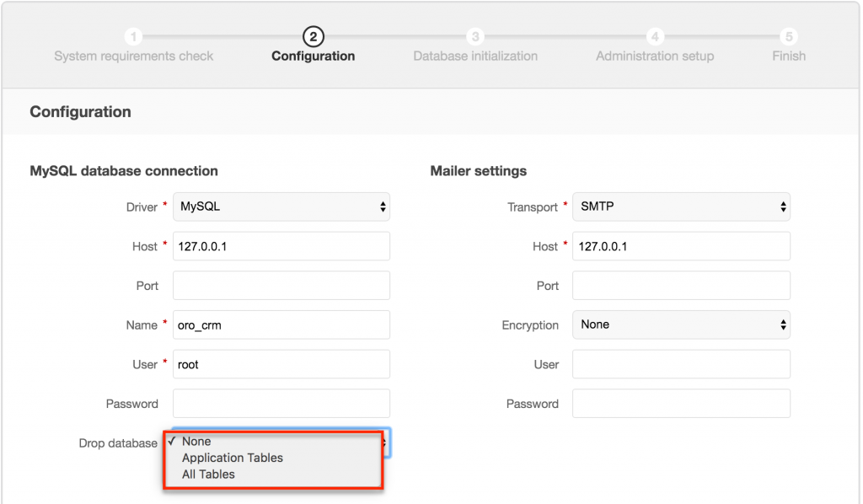The image size is (863, 504).
Task: Click the step 4 circle icon
Action: click(x=655, y=37)
